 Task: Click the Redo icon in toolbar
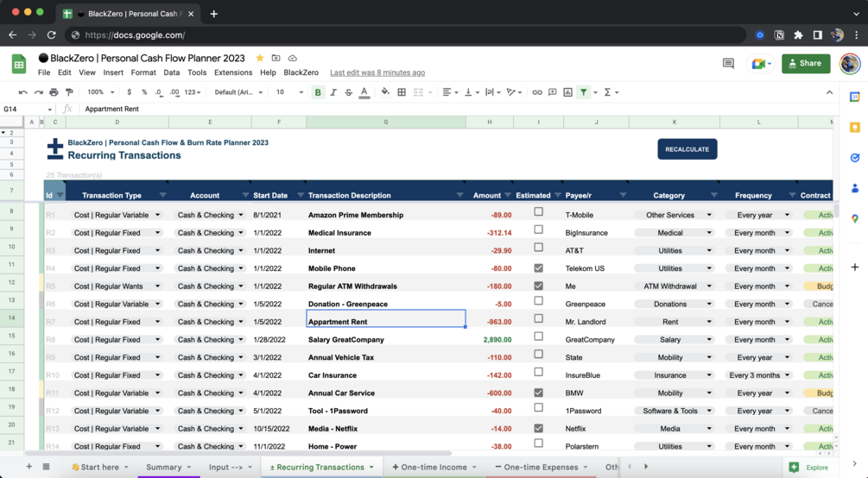38,92
